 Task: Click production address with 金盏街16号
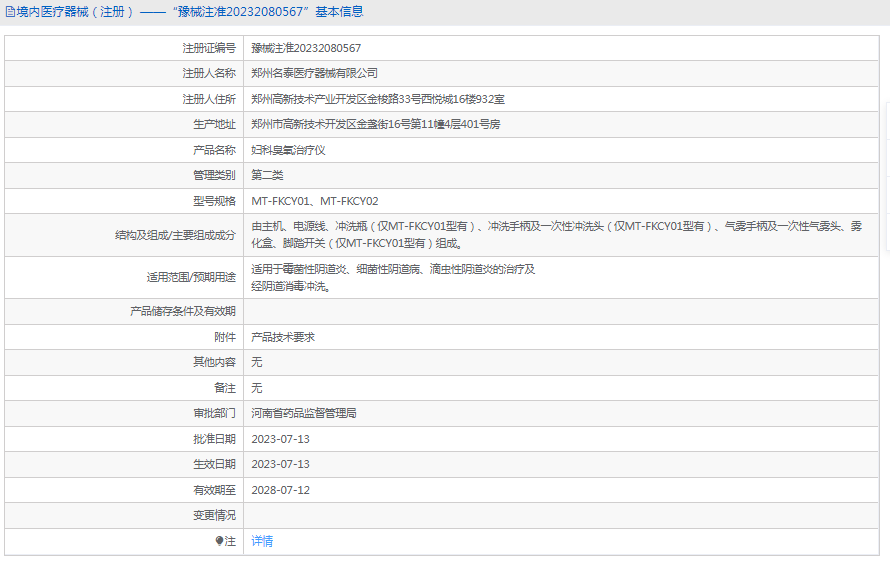click(x=376, y=124)
